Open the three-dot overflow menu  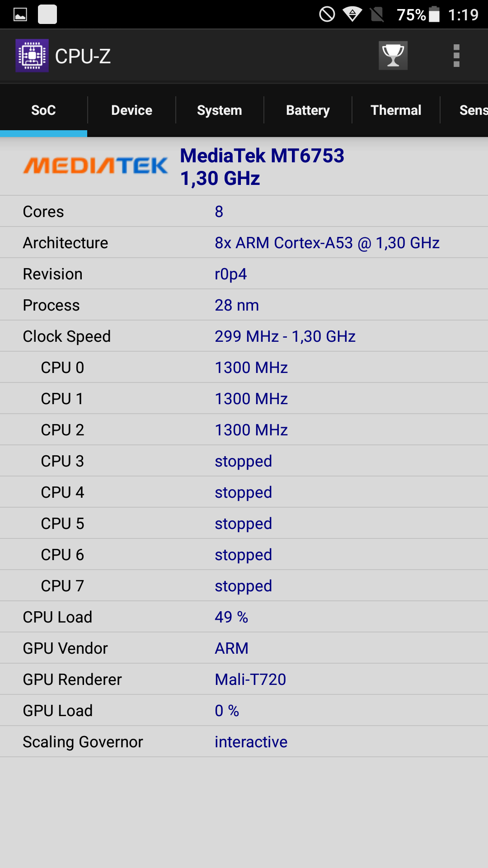pyautogui.click(x=456, y=56)
